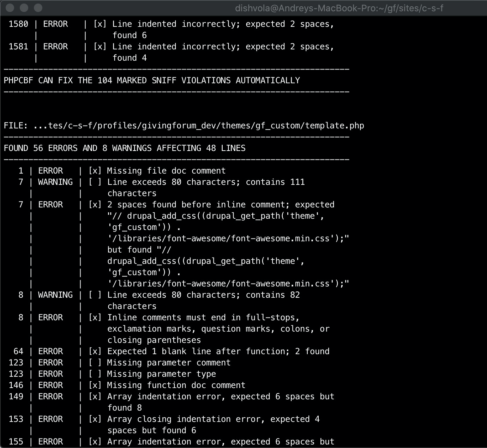Click line number 1580 in the output

pos(18,24)
